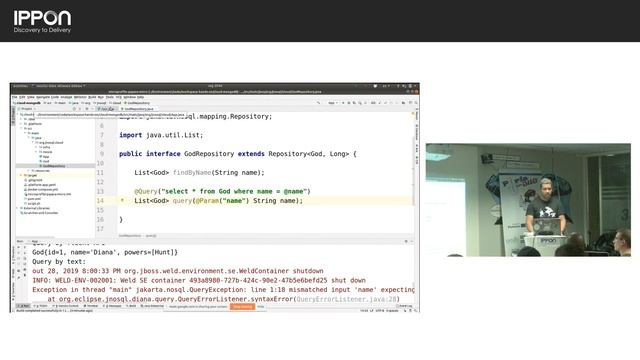640x360 pixels.
Task: Expand the resources folder arrow
Action: click(29, 171)
